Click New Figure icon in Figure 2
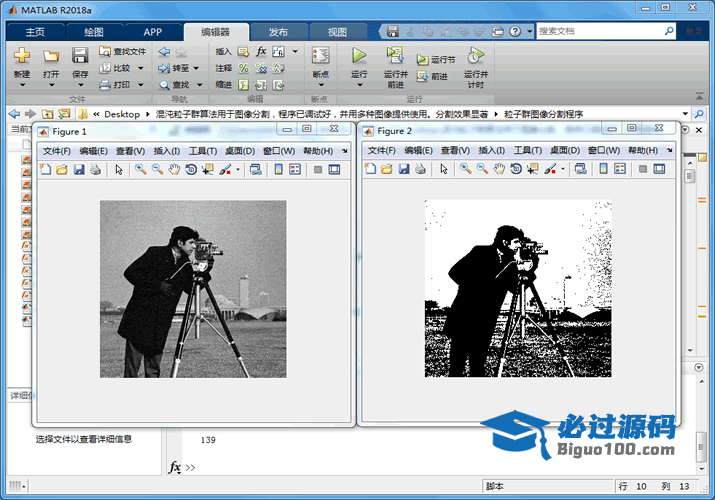Image resolution: width=715 pixels, height=500 pixels. click(370, 169)
